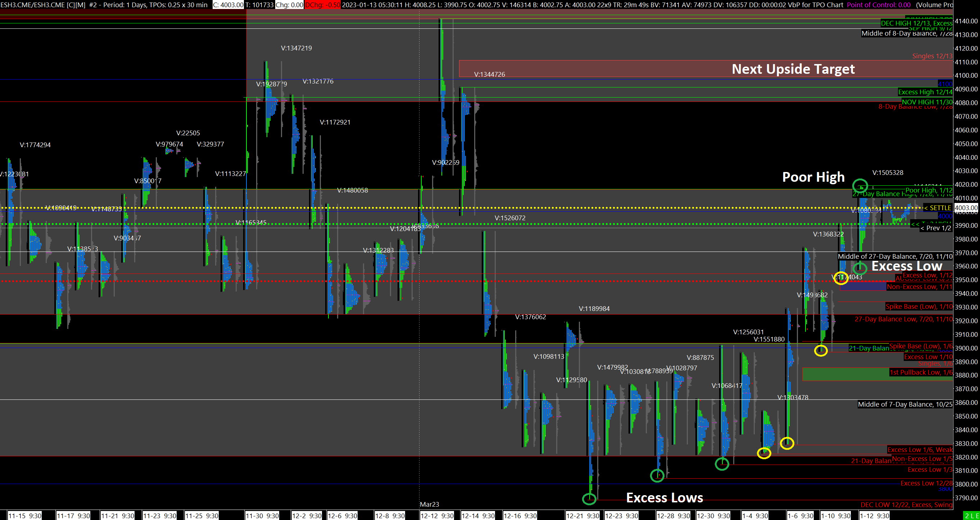Click the green circle at Poor High

[x=860, y=186]
